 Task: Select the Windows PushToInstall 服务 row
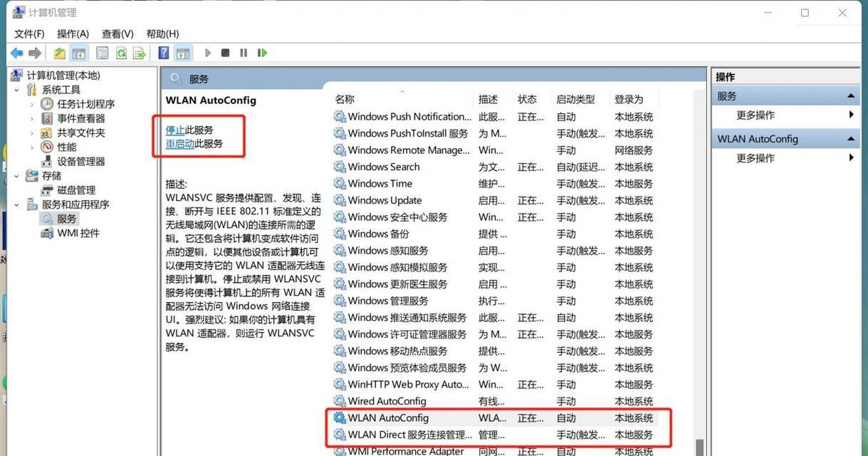(493, 133)
